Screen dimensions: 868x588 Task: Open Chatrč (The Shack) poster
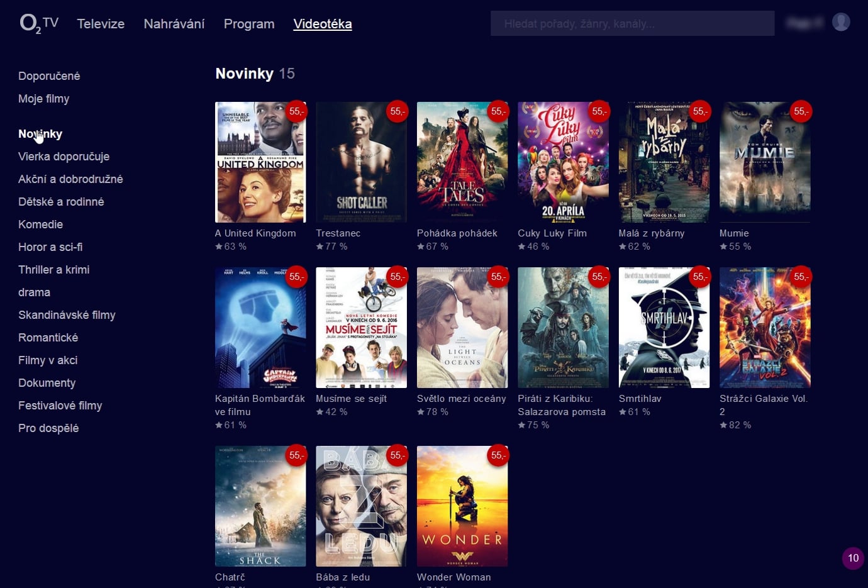pyautogui.click(x=260, y=506)
